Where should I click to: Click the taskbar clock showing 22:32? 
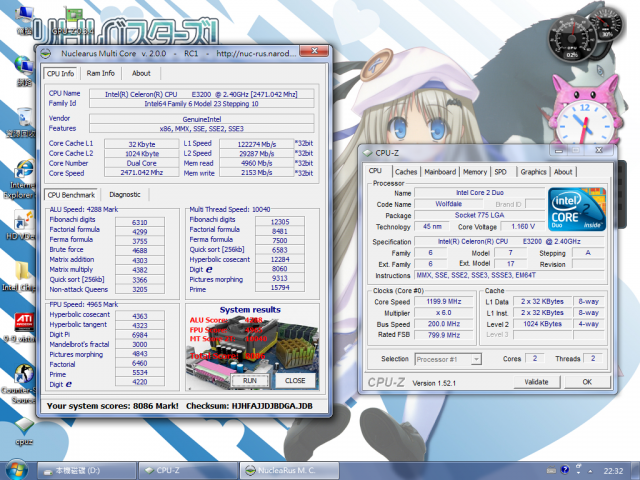[x=613, y=471]
